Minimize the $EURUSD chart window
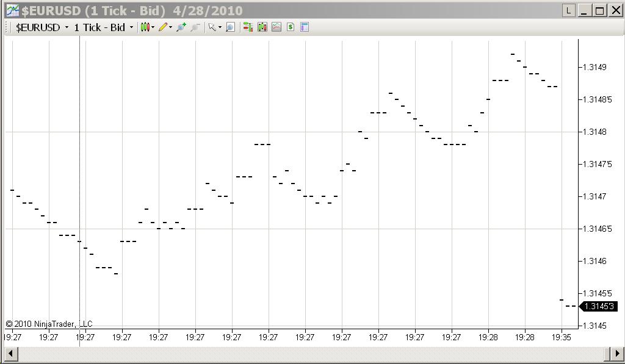The width and height of the screenshot is (625, 364). (584, 11)
